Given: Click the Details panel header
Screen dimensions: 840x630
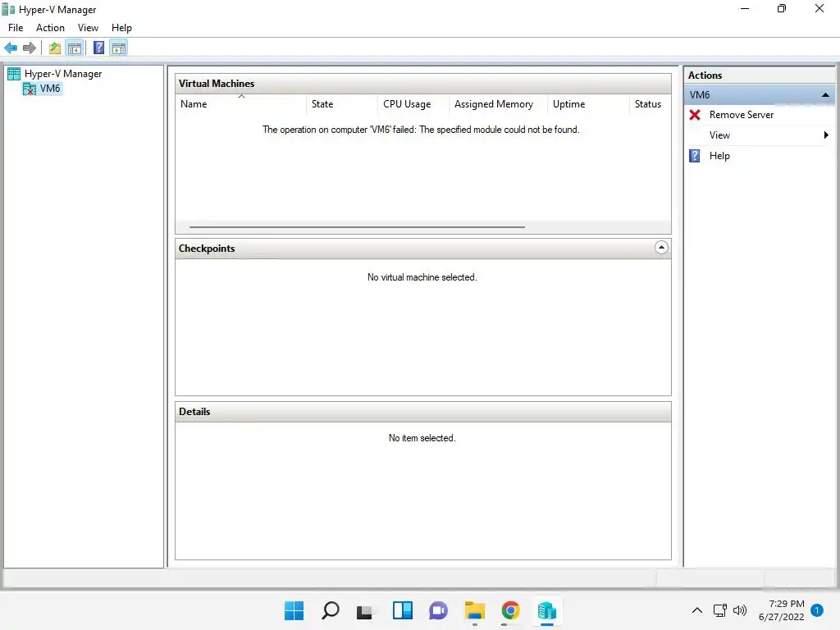Looking at the screenshot, I should [x=422, y=412].
